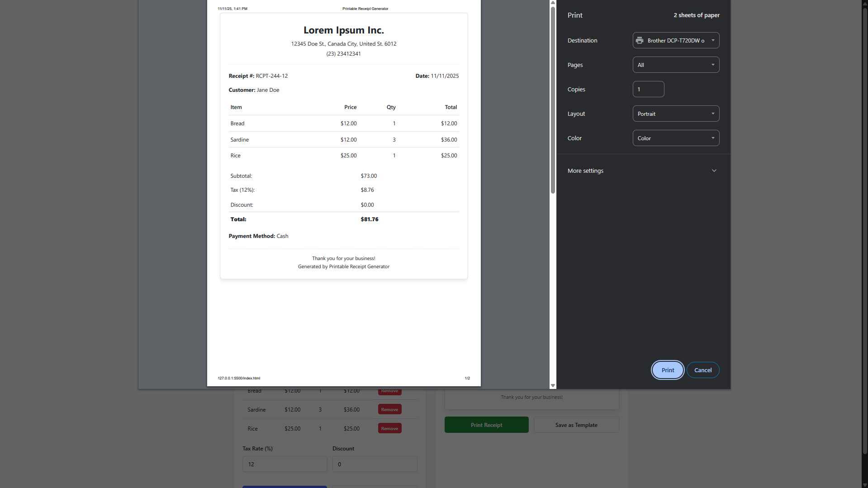Open the Color mode dropdown
The width and height of the screenshot is (868, 488).
tap(675, 138)
